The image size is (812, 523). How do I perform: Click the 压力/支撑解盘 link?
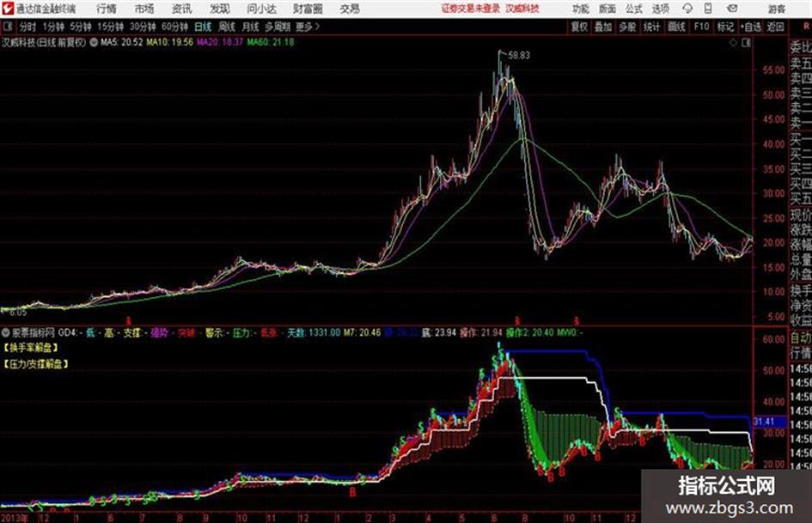pyautogui.click(x=36, y=364)
